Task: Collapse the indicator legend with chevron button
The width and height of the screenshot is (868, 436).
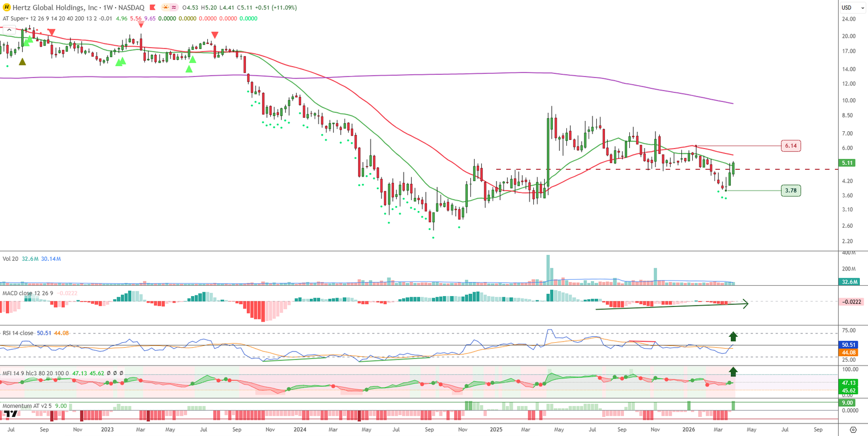Action: (9, 30)
